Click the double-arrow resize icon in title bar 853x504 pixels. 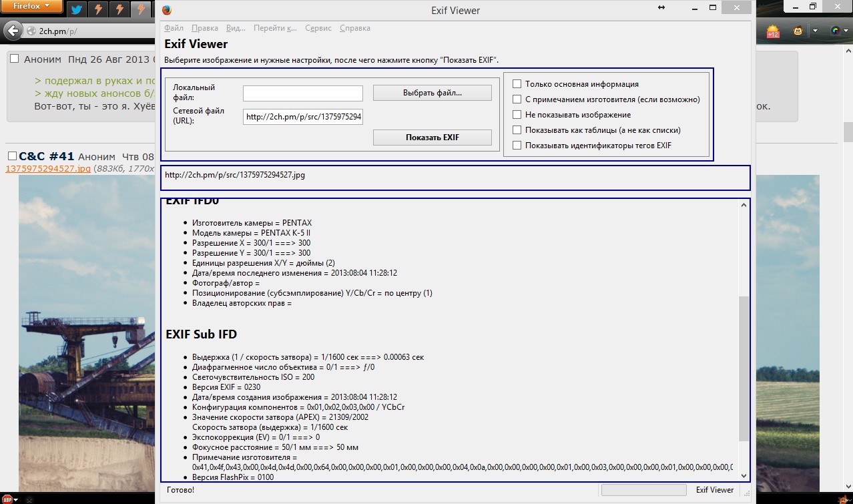pos(661,7)
